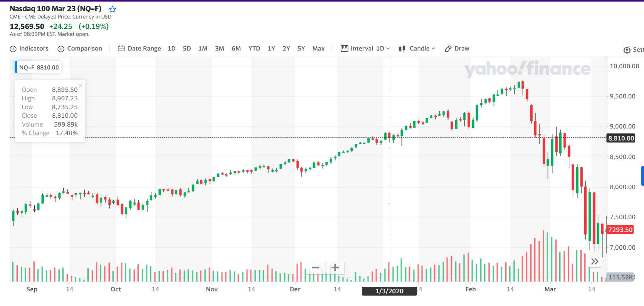Add NQ=F to watchlist with star icon

pos(113,9)
